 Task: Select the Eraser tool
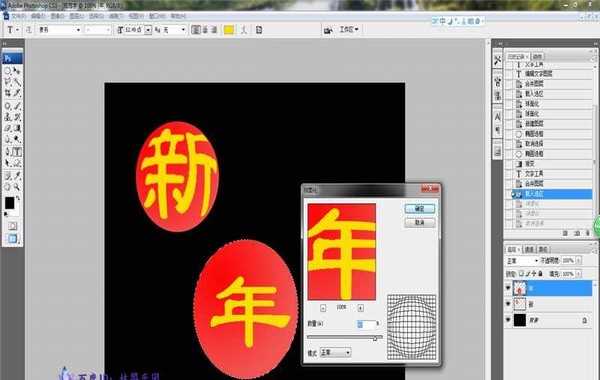point(8,128)
